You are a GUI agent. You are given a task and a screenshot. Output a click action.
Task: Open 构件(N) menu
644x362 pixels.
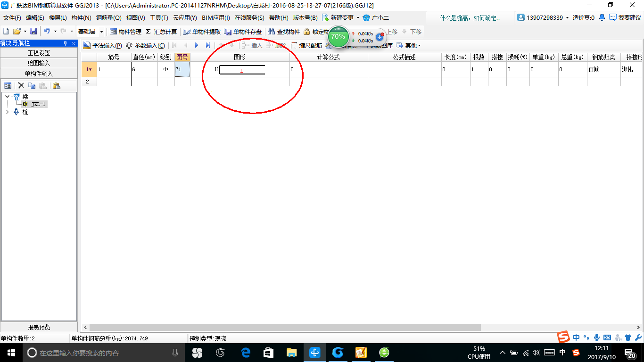point(82,17)
